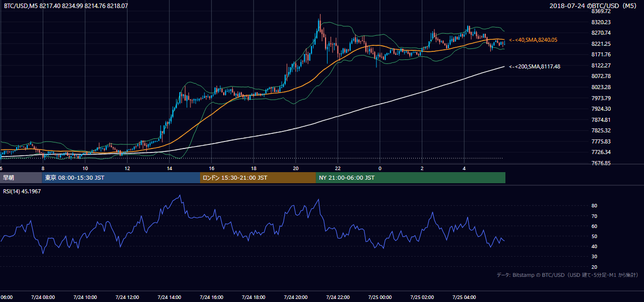Screen dimensions: 644x302
Task: Click the price axis value 8320.23
Action: pyautogui.click(x=601, y=22)
